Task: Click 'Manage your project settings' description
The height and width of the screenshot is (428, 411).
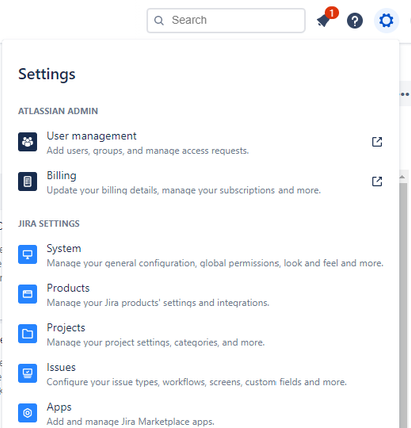Action: (156, 343)
